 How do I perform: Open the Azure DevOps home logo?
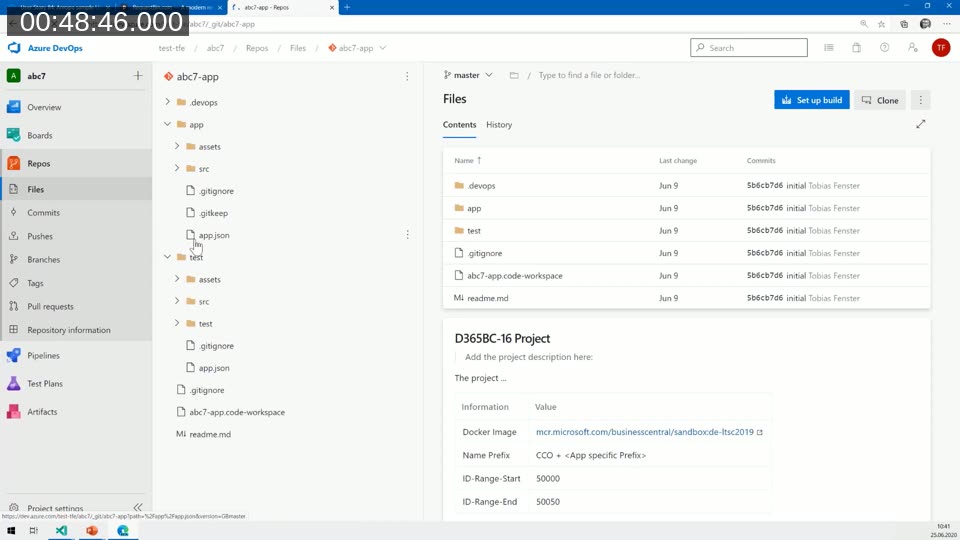click(x=45, y=48)
